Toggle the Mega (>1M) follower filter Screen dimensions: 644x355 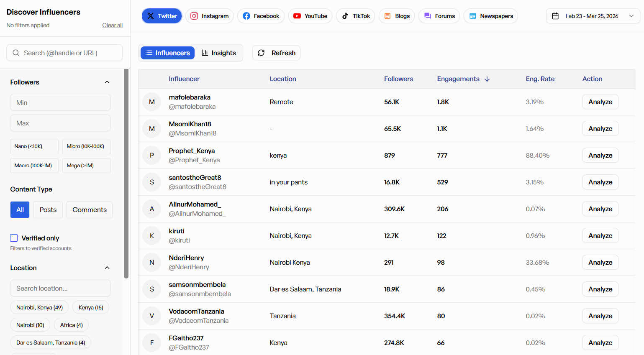coord(86,166)
